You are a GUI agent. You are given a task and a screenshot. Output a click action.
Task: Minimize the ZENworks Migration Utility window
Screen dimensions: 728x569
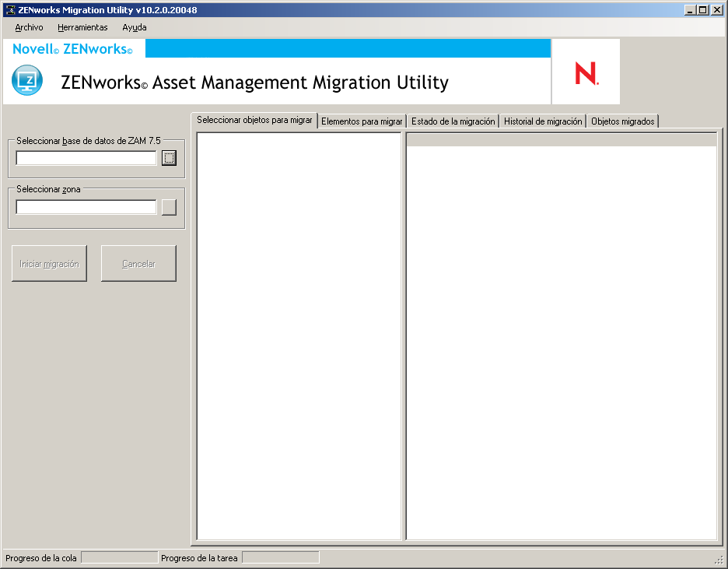pos(690,10)
